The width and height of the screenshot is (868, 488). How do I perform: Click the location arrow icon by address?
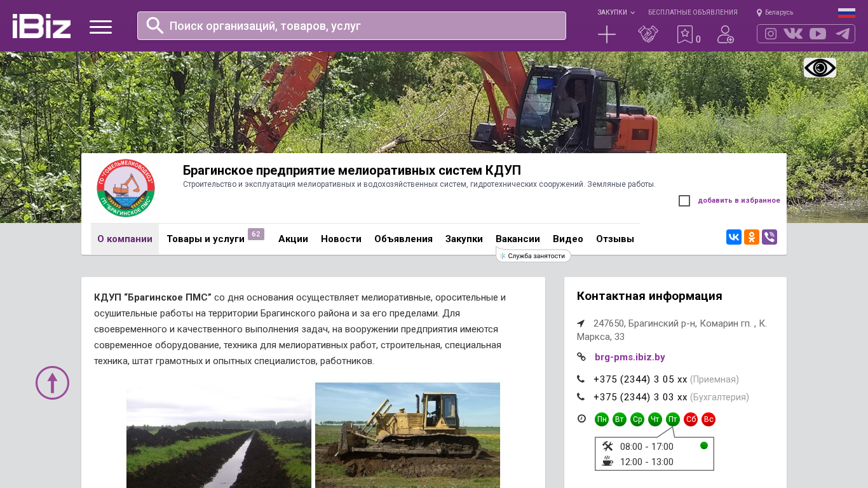[x=581, y=323]
